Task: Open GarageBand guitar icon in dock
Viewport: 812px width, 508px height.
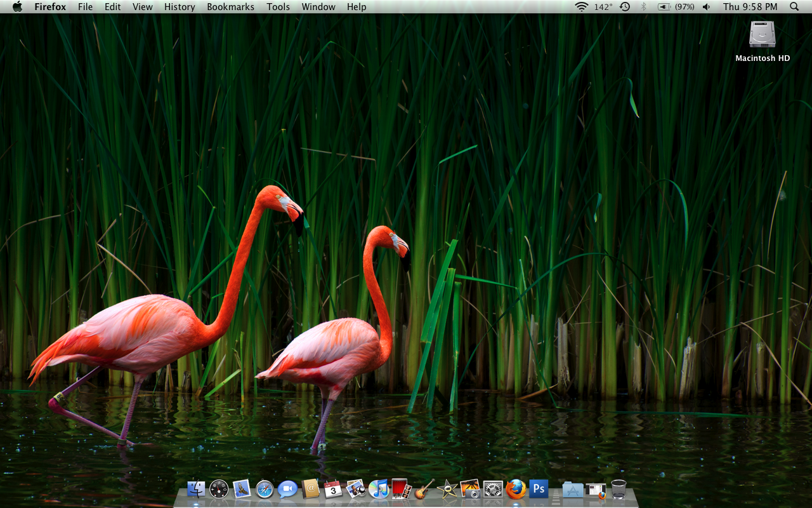Action: (424, 489)
